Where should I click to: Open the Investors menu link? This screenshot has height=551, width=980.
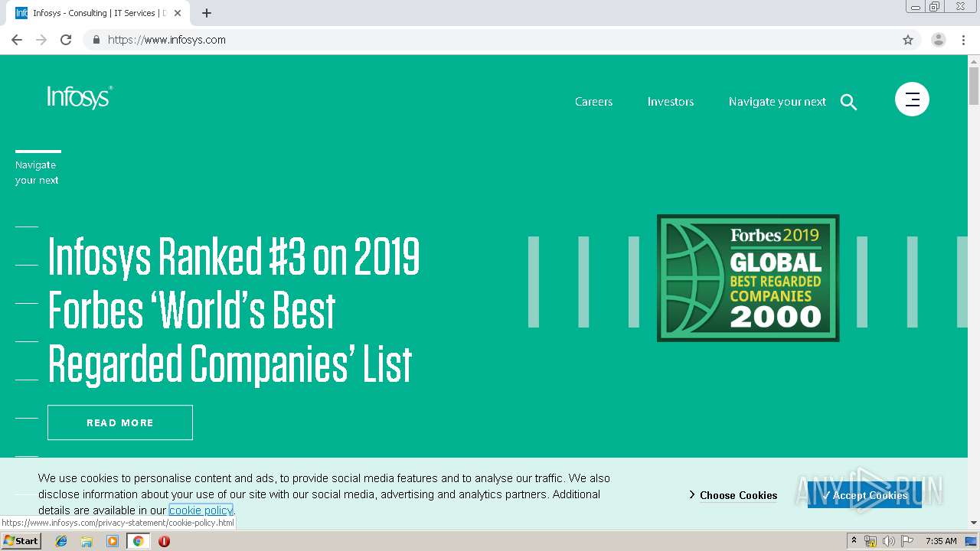point(671,102)
